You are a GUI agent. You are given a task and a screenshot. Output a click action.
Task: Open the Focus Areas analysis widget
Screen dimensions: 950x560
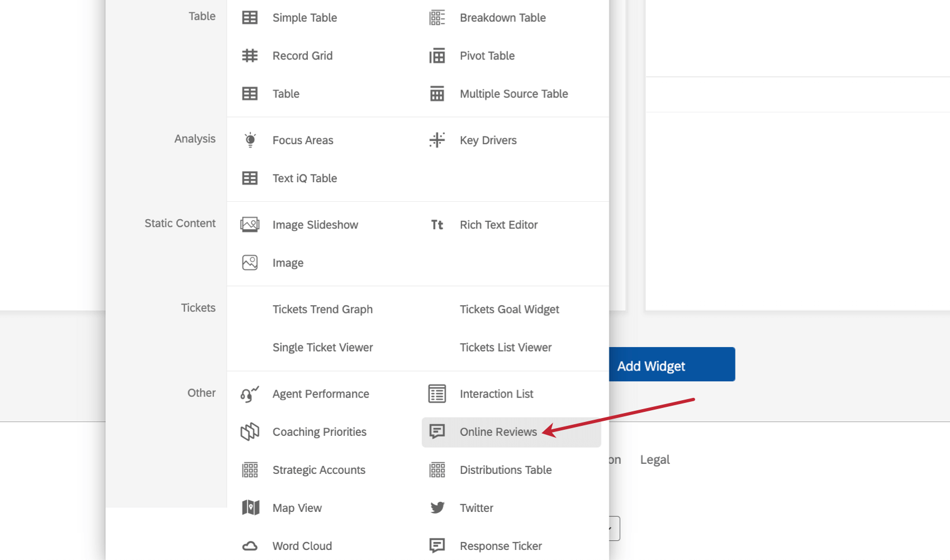(x=302, y=140)
